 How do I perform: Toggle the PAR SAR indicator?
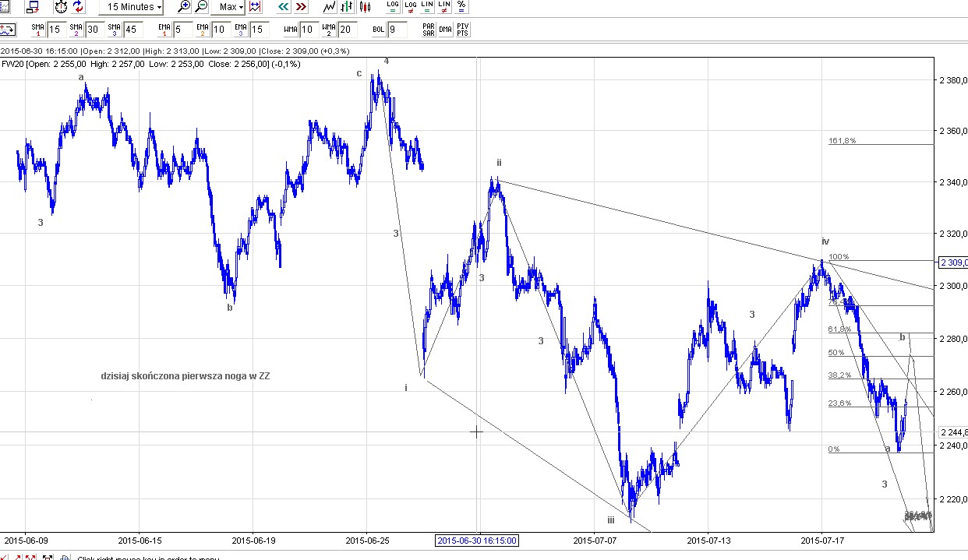coord(428,30)
